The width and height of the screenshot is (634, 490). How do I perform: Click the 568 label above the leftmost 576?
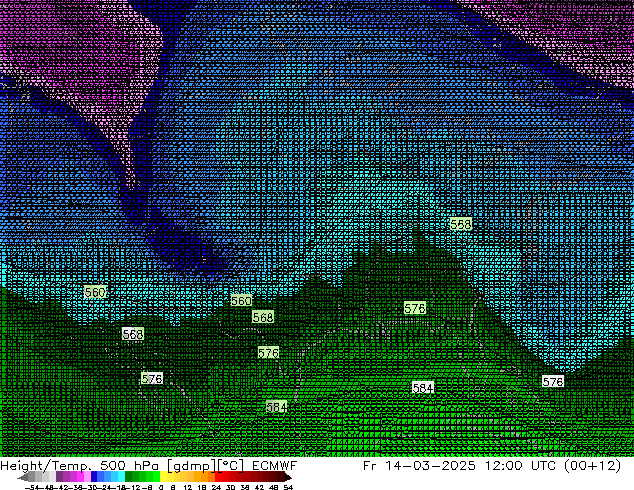click(133, 334)
